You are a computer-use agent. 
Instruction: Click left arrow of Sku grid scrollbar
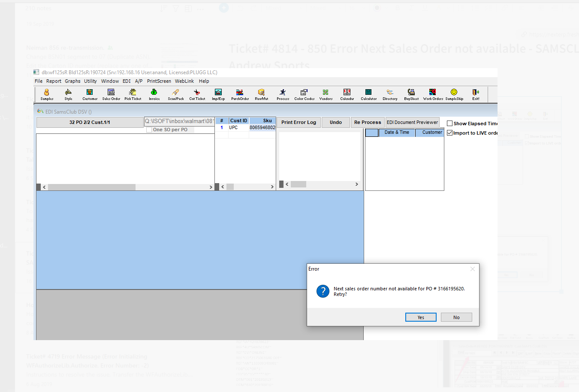click(223, 187)
